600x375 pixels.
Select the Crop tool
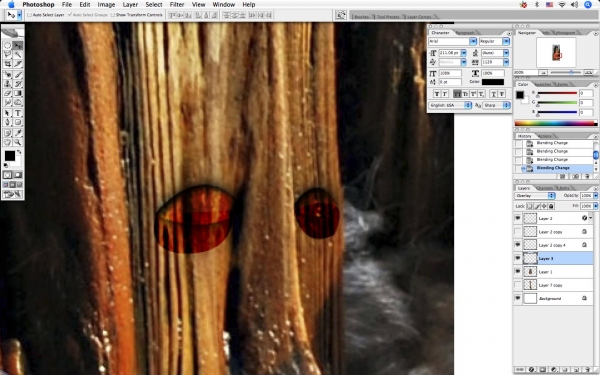pyautogui.click(x=8, y=64)
